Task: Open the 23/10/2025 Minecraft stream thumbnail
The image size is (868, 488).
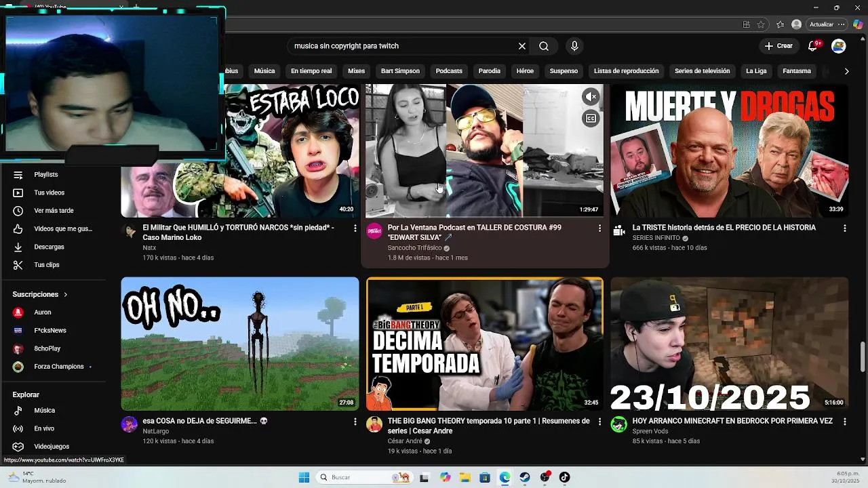Action: tap(729, 344)
